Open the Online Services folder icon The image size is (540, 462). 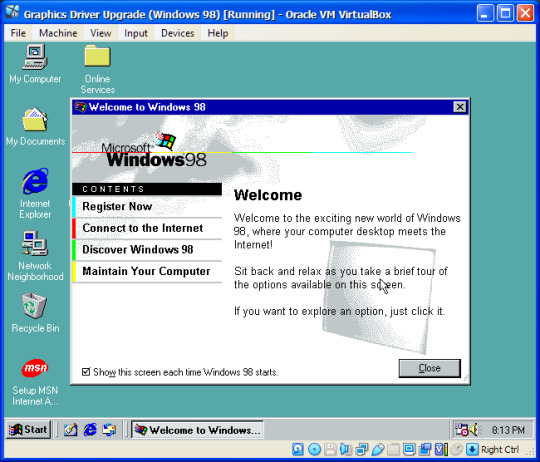[x=97, y=69]
